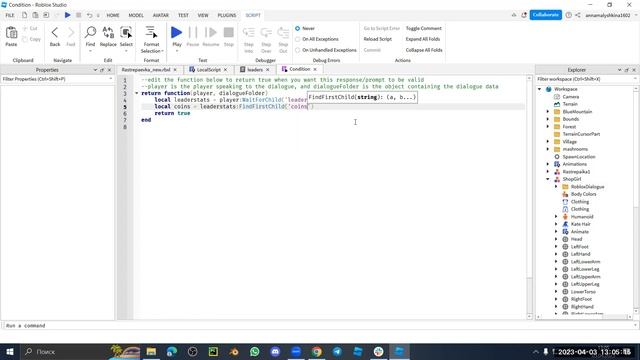Click the Undo arrow in title toolbar

click(x=89, y=15)
